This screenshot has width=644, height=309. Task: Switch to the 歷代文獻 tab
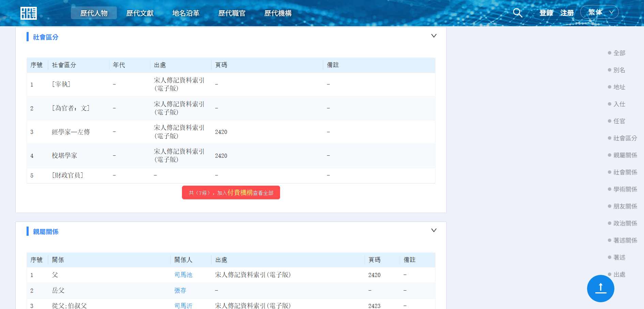pos(140,13)
